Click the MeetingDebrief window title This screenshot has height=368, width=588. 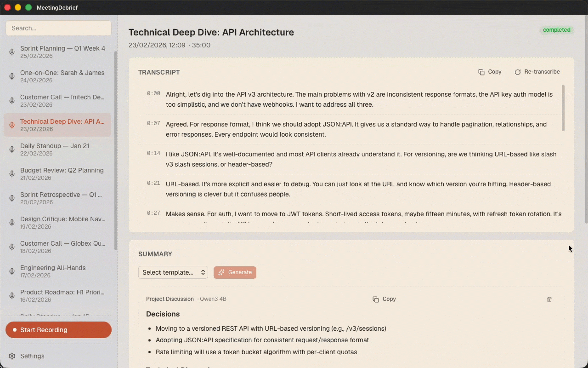tap(57, 7)
